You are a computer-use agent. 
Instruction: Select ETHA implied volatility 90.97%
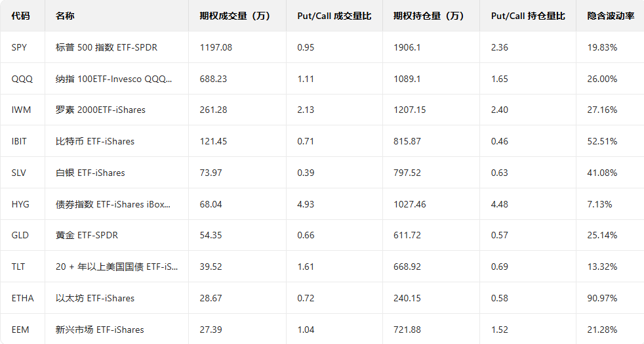tap(602, 298)
